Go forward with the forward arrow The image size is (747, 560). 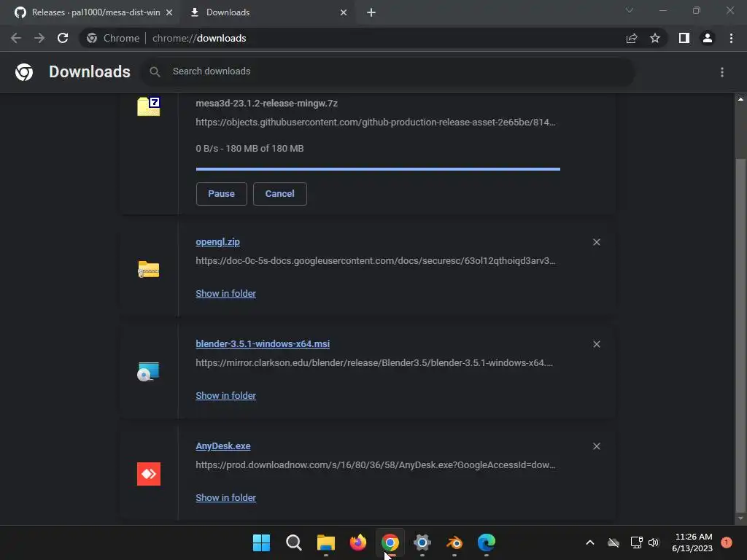(x=39, y=38)
